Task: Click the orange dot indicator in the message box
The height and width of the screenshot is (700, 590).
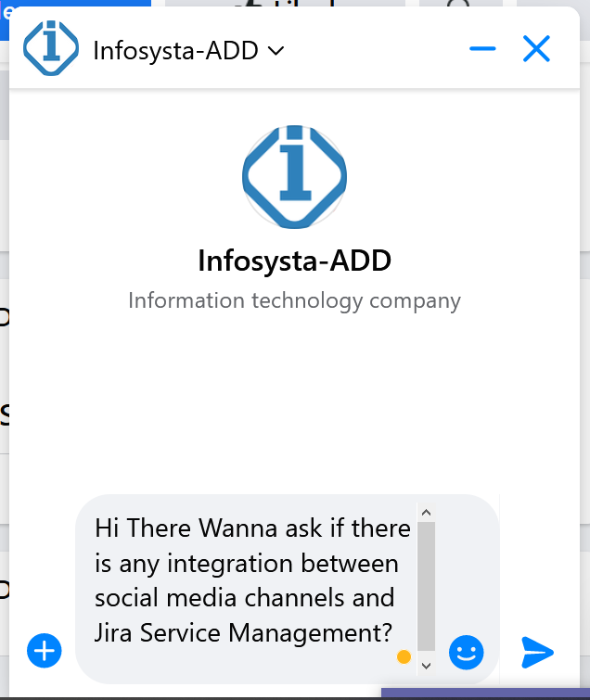Action: pyautogui.click(x=404, y=657)
